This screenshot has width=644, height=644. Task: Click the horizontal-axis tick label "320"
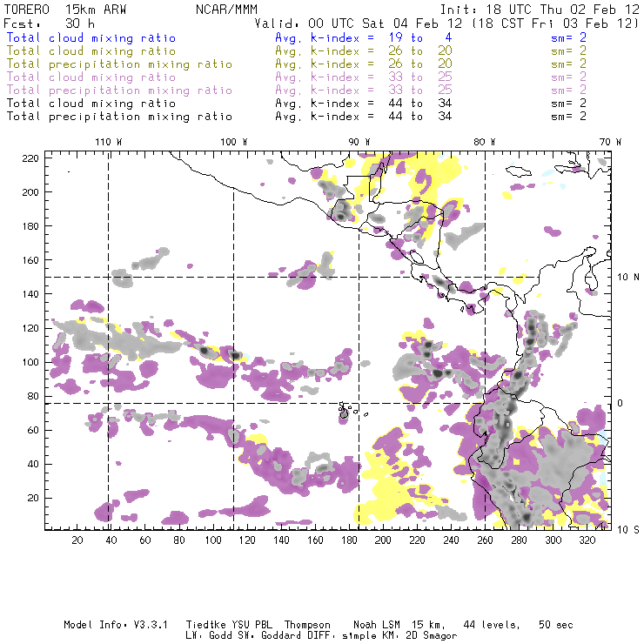tap(587, 540)
